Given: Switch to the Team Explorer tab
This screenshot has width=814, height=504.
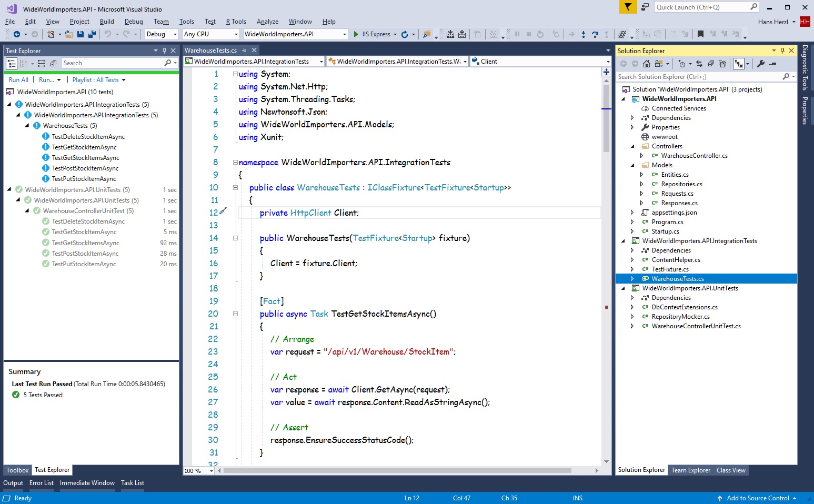Looking at the screenshot, I should pos(690,470).
